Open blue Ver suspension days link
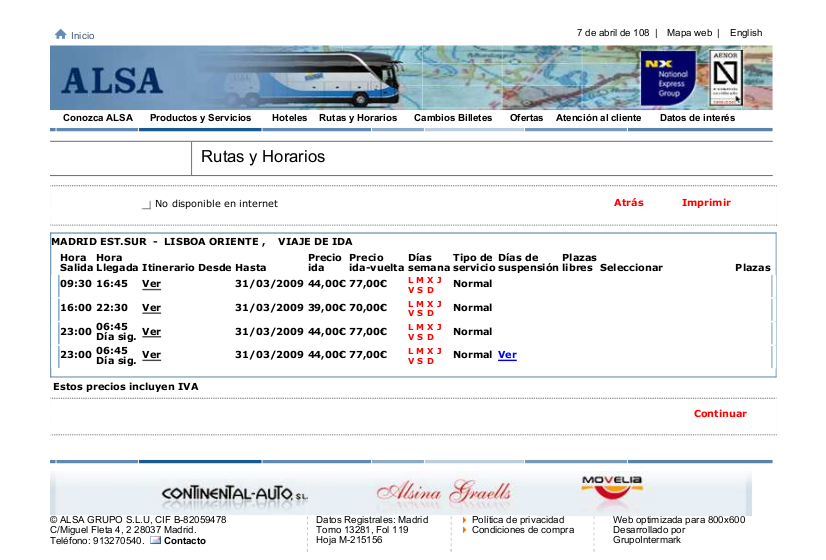This screenshot has width=826, height=560. click(x=507, y=355)
